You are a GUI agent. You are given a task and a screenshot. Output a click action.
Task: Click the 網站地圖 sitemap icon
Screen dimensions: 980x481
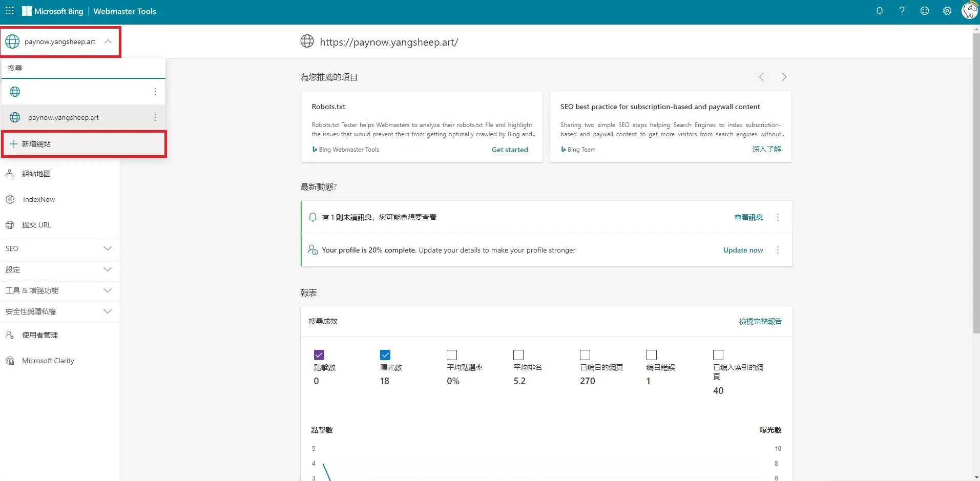click(x=10, y=174)
